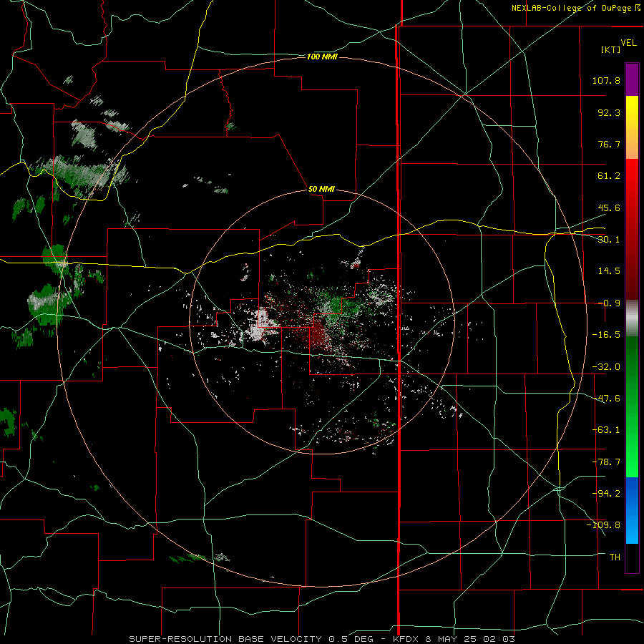Pick the gray near-zero segment of the color bar
Screen dimensions: 644x644
[632, 318]
